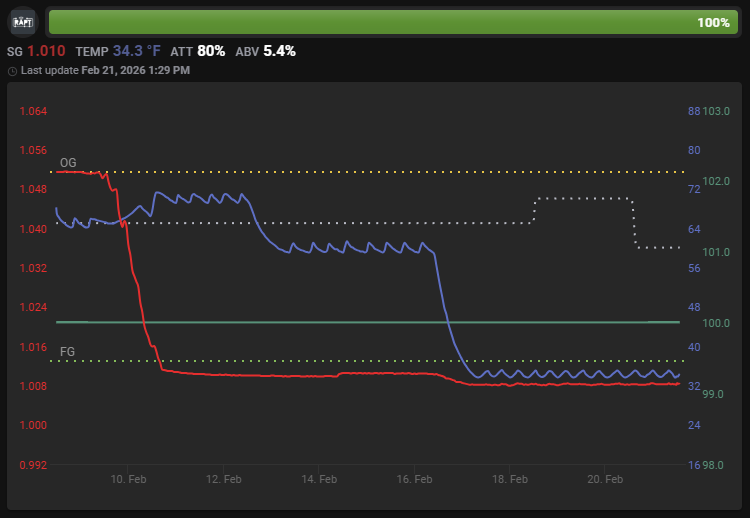Click the 14. Feb date axis label
Image resolution: width=750 pixels, height=518 pixels.
319,480
